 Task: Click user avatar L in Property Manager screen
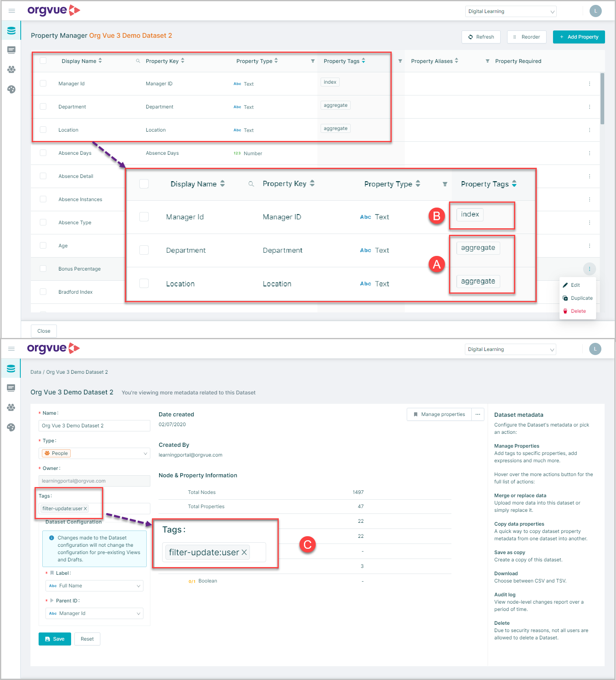596,11
